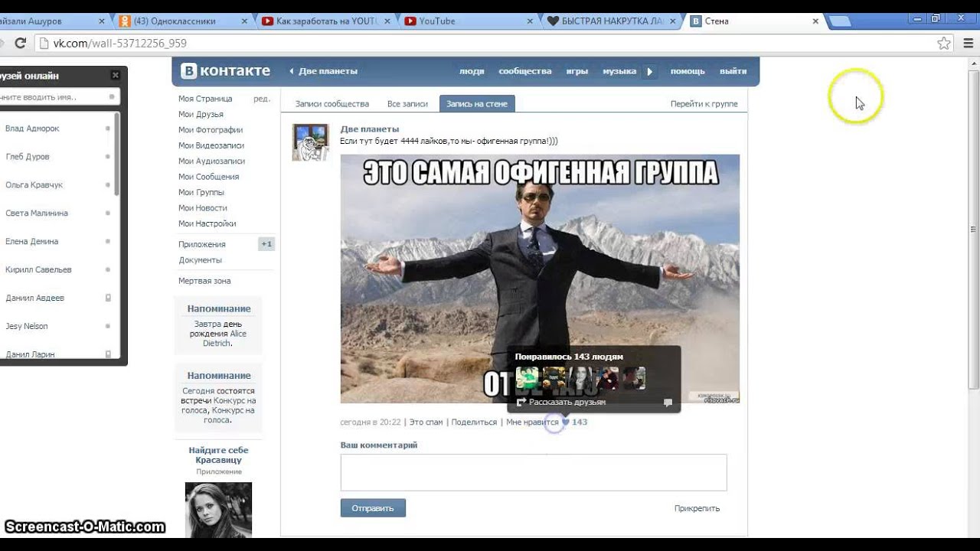Open Chrome menu hamburger icon
The width and height of the screenshot is (980, 551).
coord(968,44)
